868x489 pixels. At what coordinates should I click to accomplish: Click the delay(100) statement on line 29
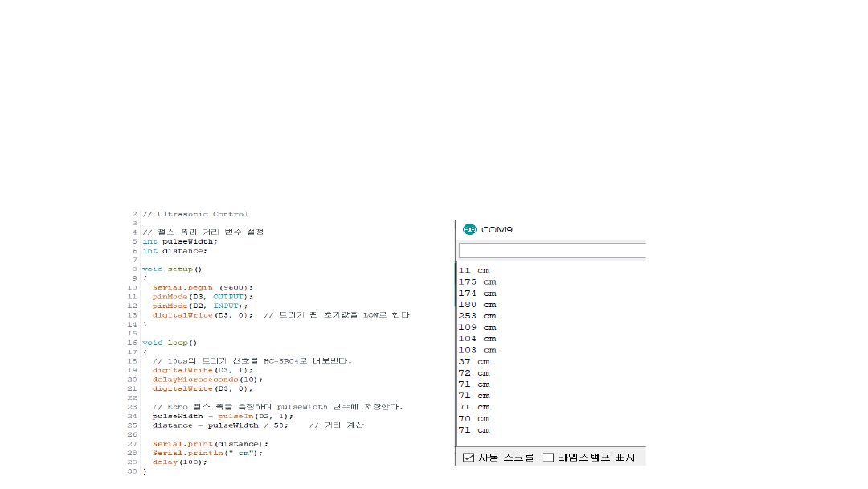click(x=179, y=462)
